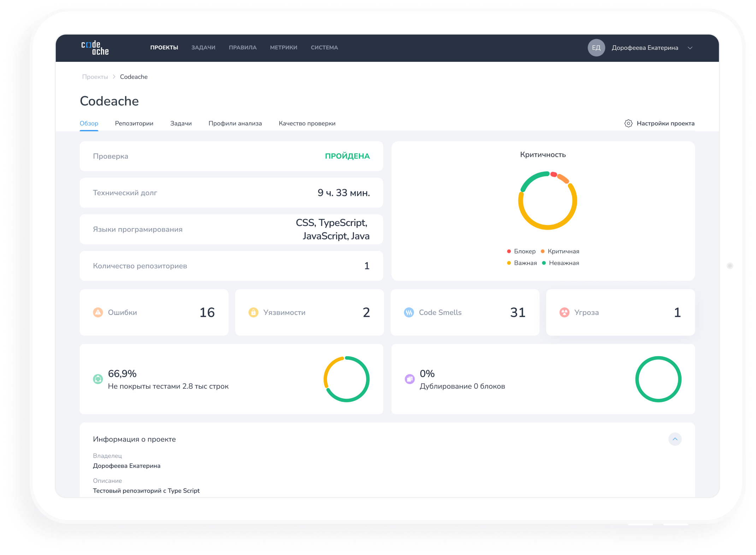Click the Дублирование purple icon

[x=409, y=379]
